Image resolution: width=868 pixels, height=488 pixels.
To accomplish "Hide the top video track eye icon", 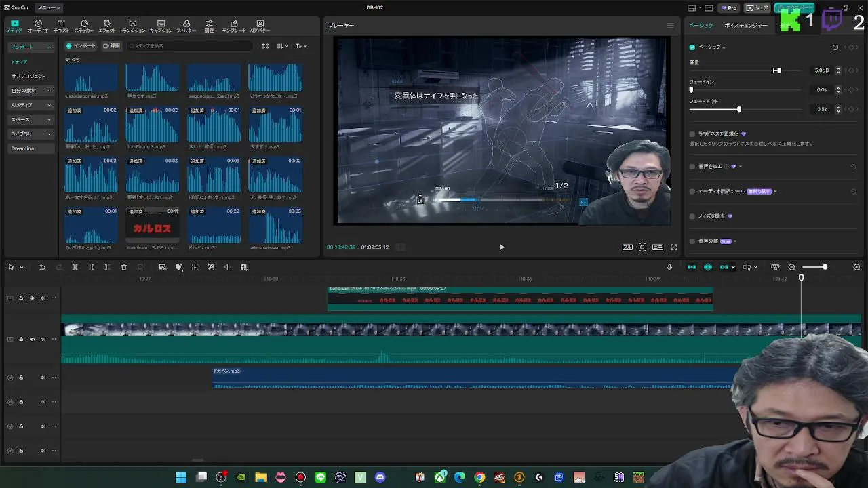I will [31, 298].
